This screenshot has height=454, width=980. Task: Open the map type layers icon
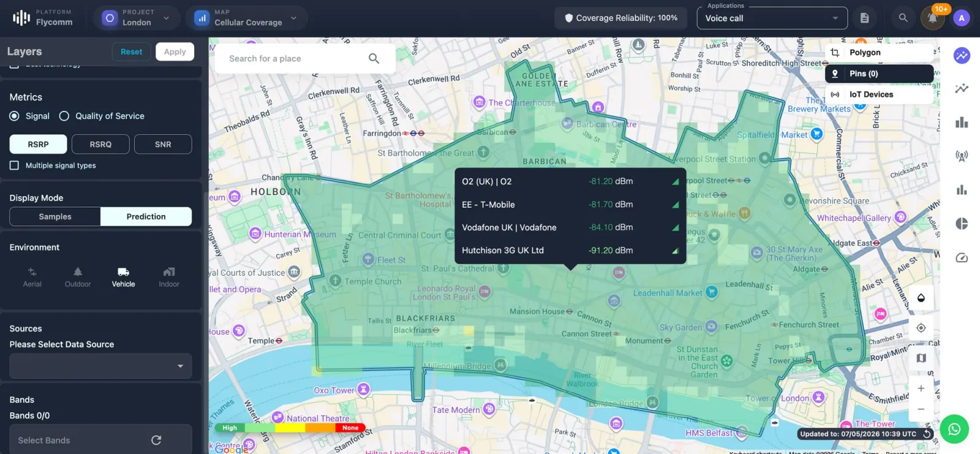coord(921,358)
